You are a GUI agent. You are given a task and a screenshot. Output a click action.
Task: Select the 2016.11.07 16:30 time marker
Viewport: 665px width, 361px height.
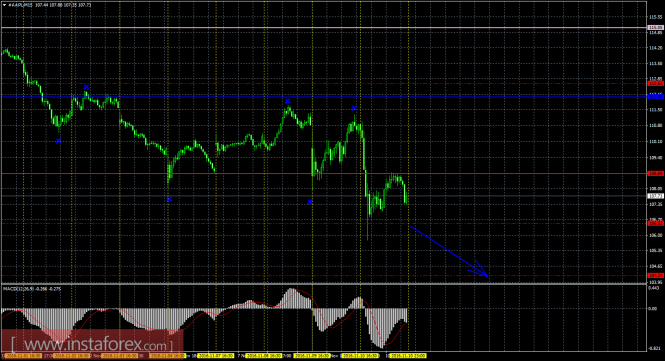pos(216,356)
